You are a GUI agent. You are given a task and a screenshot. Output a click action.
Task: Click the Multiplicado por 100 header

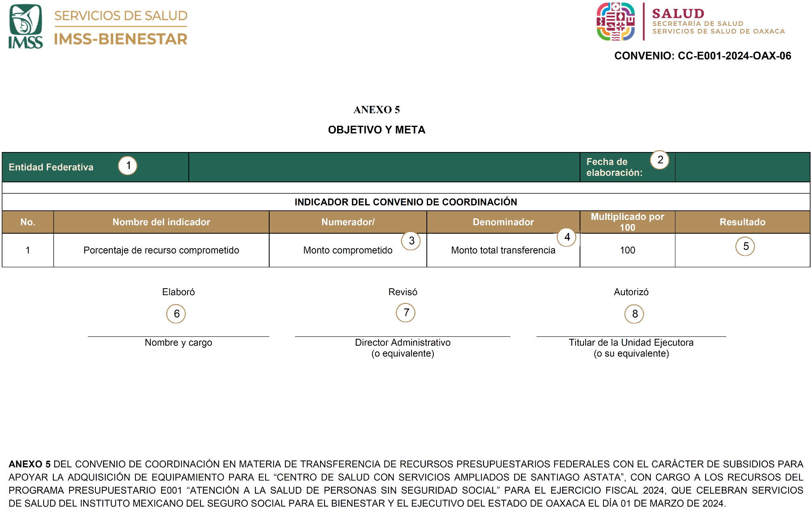point(627,222)
